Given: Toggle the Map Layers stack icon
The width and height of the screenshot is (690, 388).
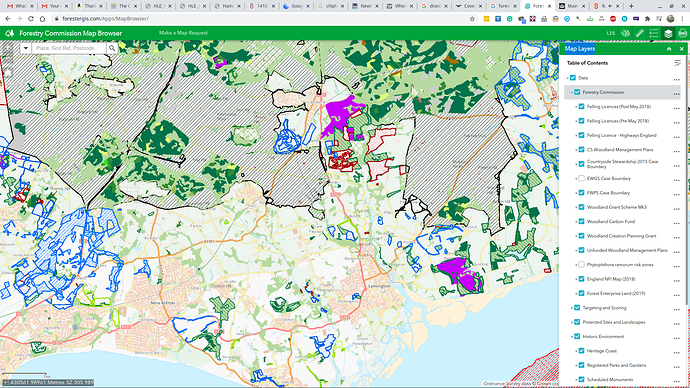Looking at the screenshot, I should tap(668, 33).
